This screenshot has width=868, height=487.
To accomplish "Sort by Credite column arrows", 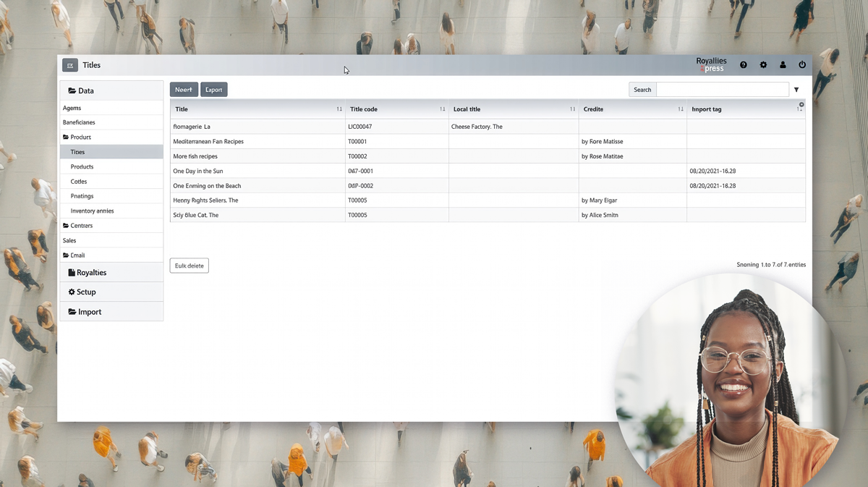I will tap(681, 109).
